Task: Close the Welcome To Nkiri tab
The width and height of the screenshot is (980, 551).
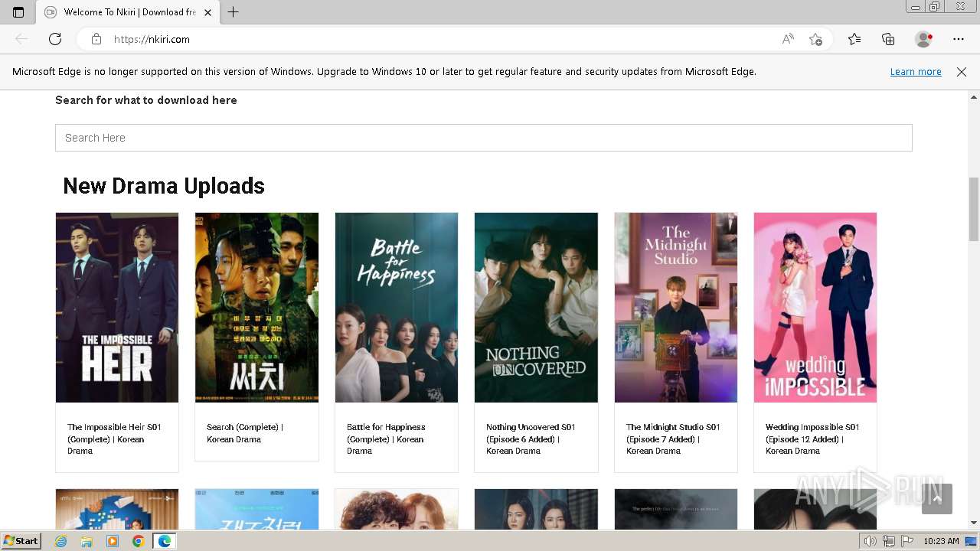Action: [208, 12]
